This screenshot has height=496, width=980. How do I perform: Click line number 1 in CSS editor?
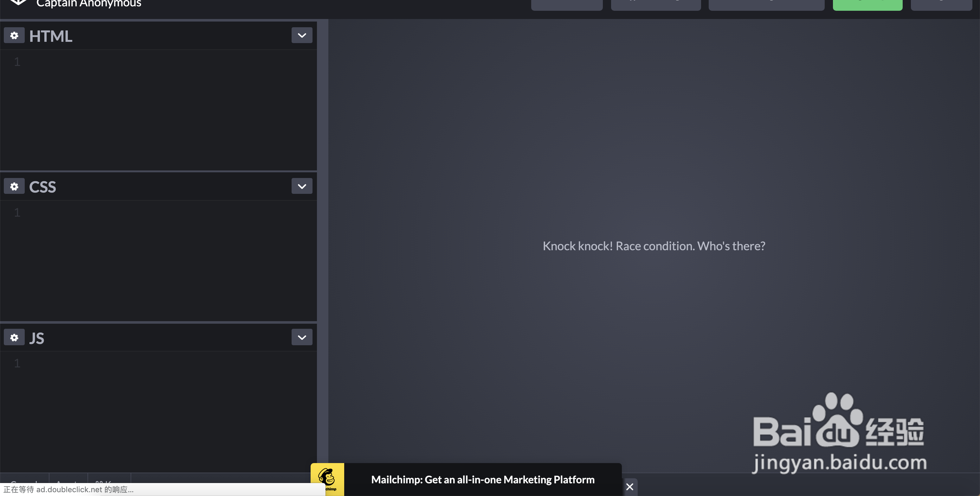17,212
